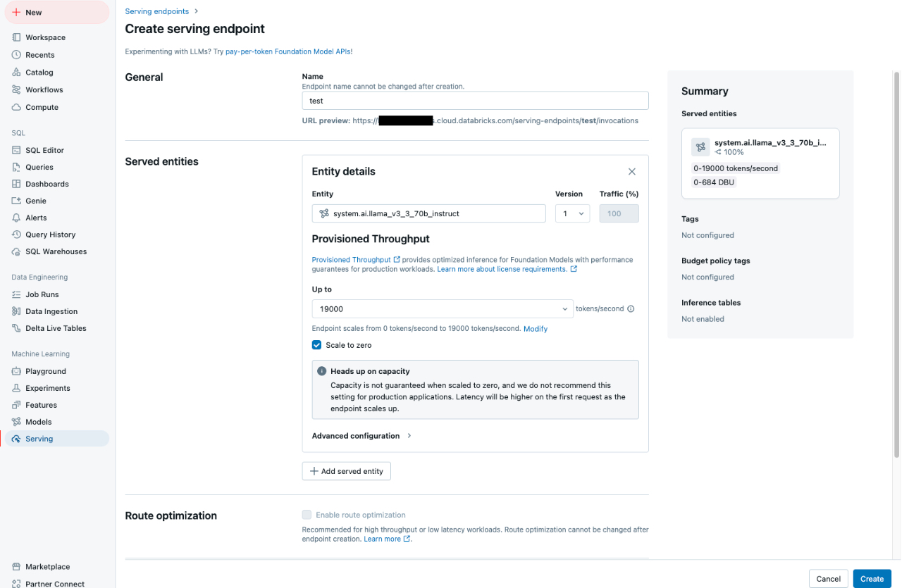Click the Marketplace icon
Image resolution: width=909 pixels, height=588 pixels.
(x=16, y=567)
